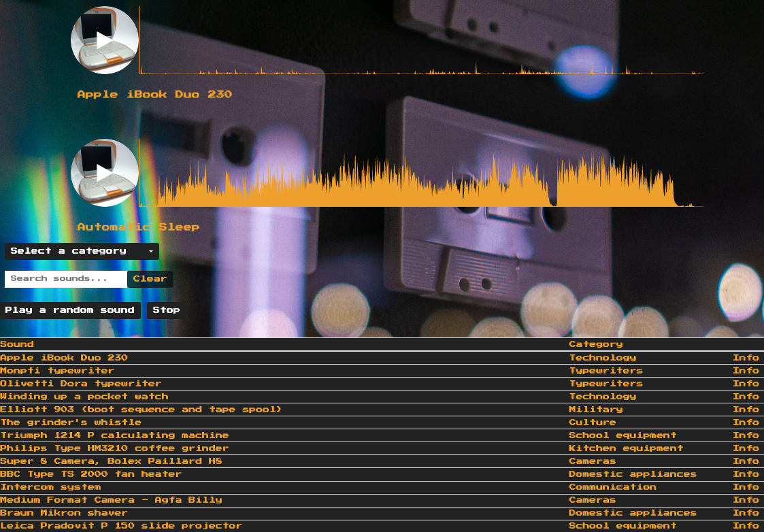
Task: Open Info for Super 8 Camera row
Action: 746,461
